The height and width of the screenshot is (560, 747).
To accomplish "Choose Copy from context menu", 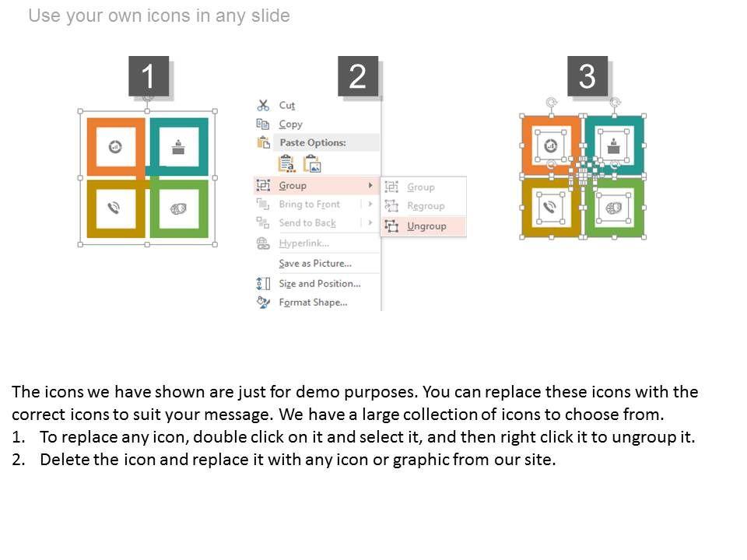I will (x=290, y=124).
